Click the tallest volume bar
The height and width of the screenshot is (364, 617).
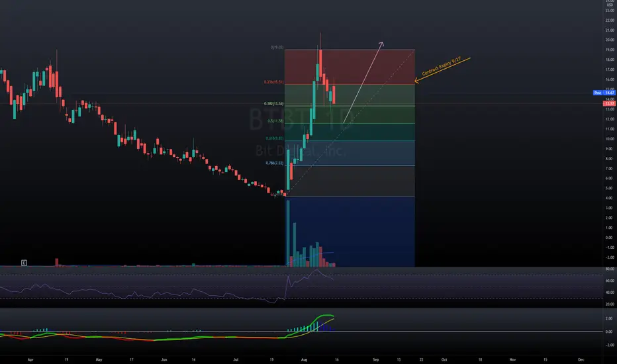coord(288,234)
